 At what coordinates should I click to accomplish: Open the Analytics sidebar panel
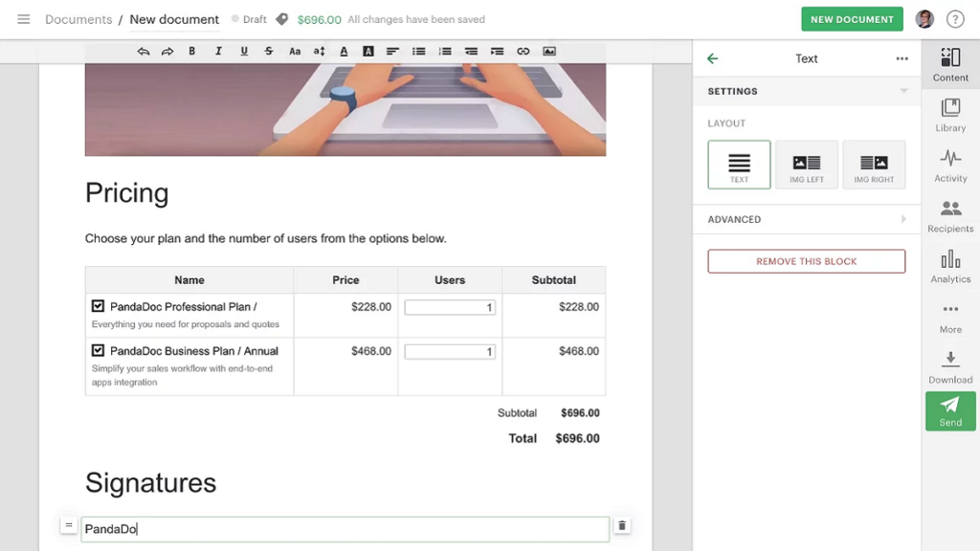pos(950,266)
